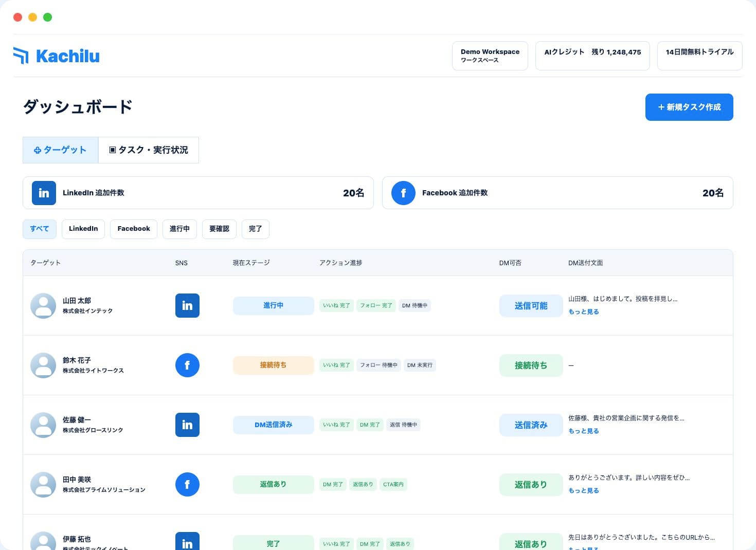Click the DM可否 column header
The height and width of the screenshot is (550, 756).
coord(510,263)
